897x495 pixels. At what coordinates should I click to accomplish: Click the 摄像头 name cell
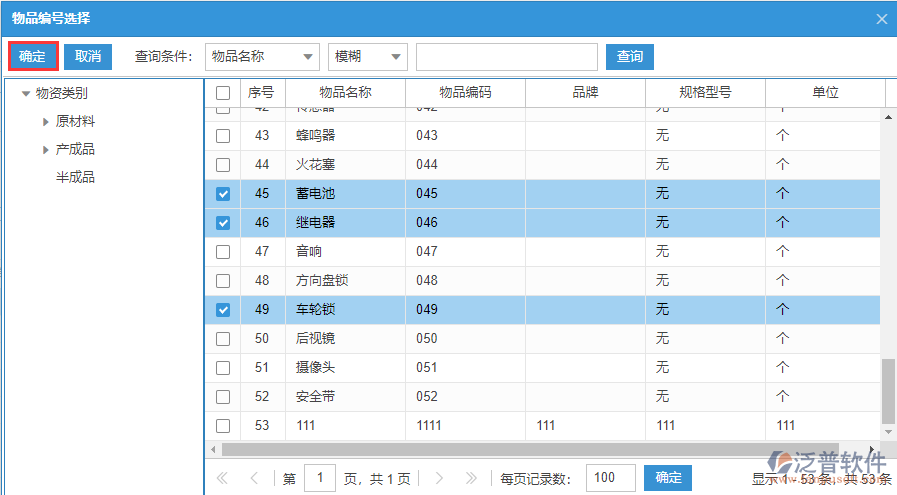coord(346,368)
